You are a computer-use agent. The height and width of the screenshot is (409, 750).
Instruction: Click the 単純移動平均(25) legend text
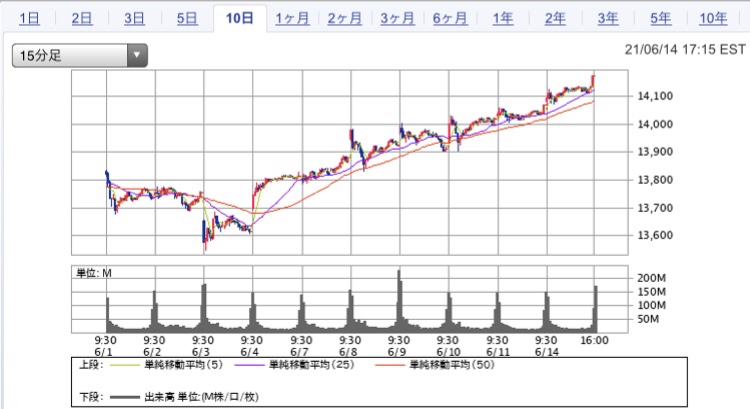[x=312, y=365]
